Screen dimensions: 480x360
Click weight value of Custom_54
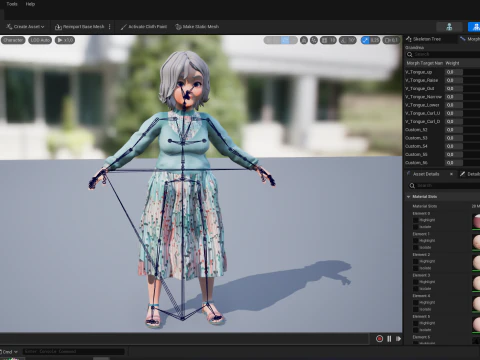(x=454, y=146)
